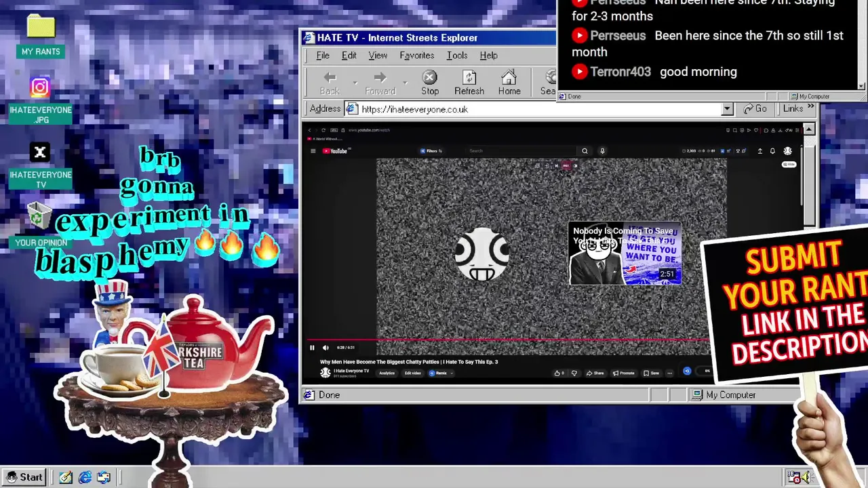Open the YouTube account avatar
This screenshot has width=868, height=488.
(x=787, y=151)
